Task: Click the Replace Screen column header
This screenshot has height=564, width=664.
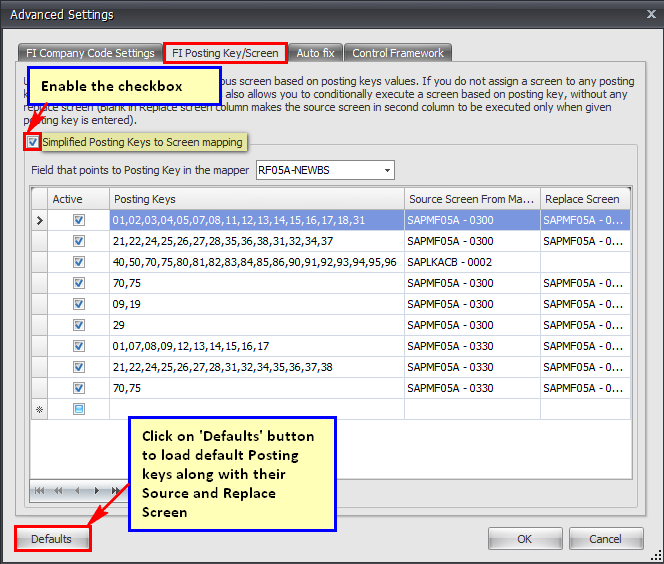Action: pyautogui.click(x=585, y=199)
